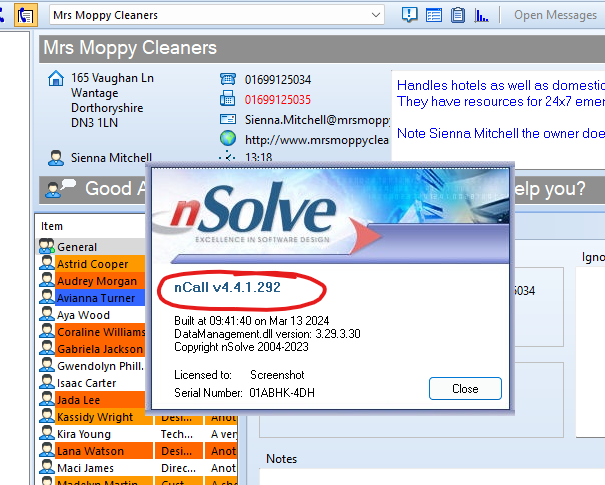Screen dimensions: 605x485
Task: Click the Tech... cell for Kira Young
Action: [x=177, y=434]
